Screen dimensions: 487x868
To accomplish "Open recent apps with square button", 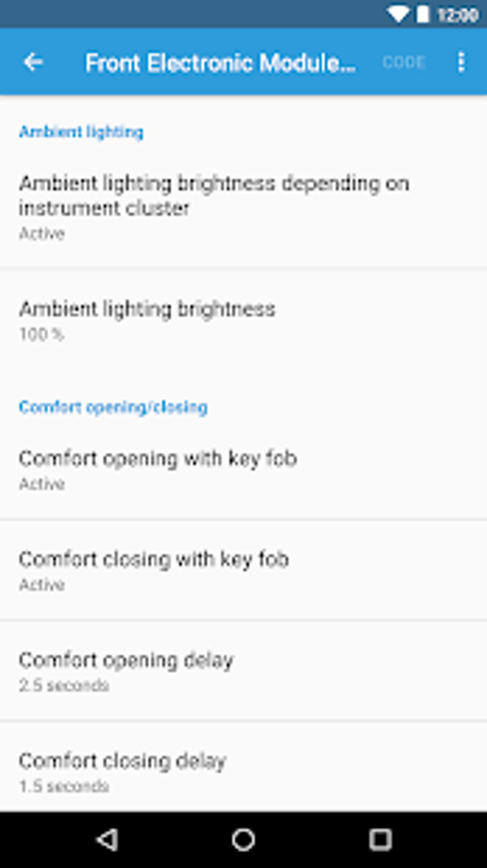I will [x=380, y=839].
